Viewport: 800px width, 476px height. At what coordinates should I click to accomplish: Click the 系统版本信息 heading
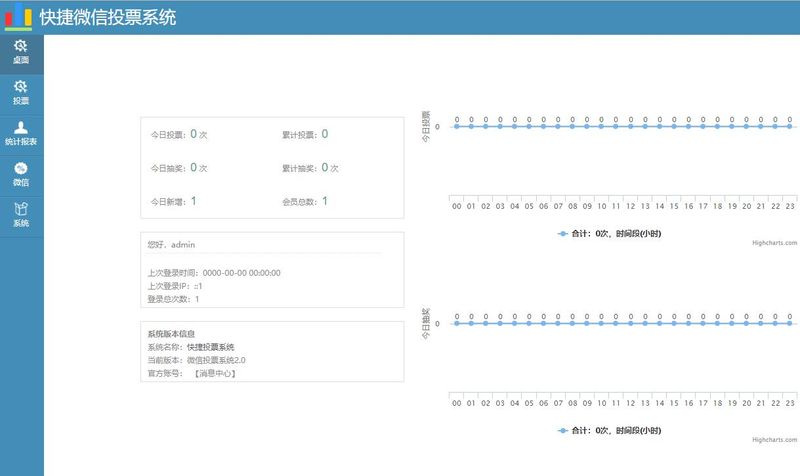(171, 334)
